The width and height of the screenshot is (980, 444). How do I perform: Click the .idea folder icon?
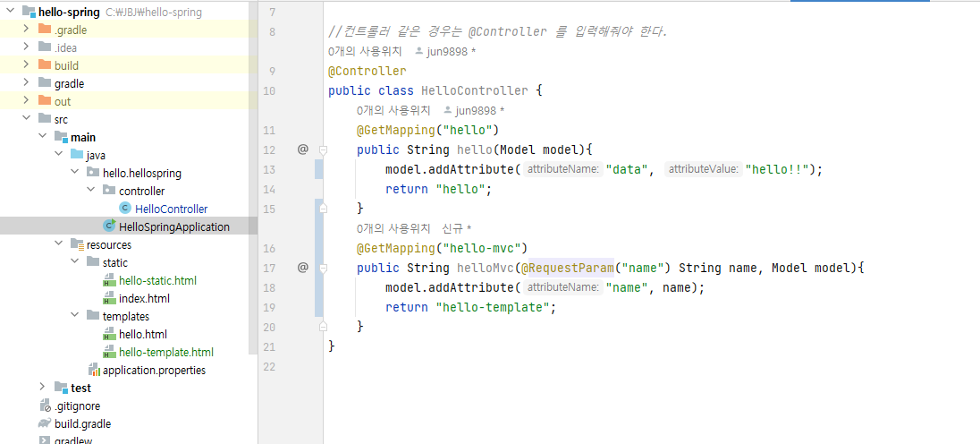coord(45,47)
